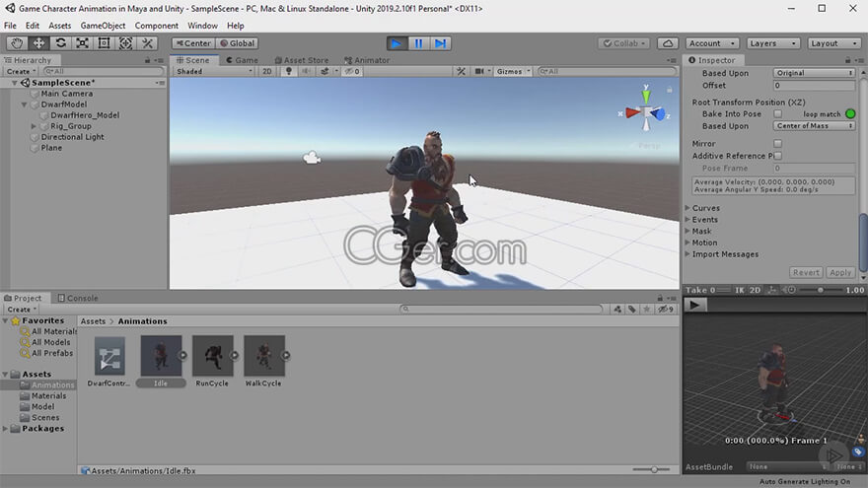Toggle IK in preview
Image resolution: width=868 pixels, height=488 pixels.
tap(740, 290)
